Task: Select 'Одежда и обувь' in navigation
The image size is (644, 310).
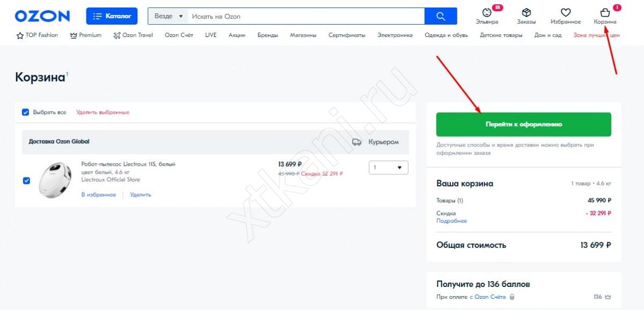Action: [446, 35]
